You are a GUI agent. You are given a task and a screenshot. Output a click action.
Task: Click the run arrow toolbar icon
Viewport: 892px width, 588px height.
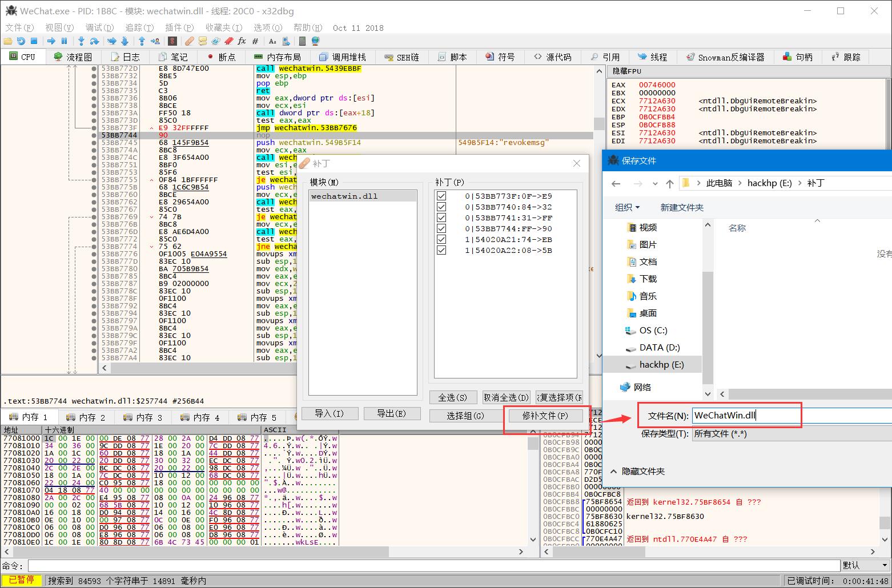51,41
